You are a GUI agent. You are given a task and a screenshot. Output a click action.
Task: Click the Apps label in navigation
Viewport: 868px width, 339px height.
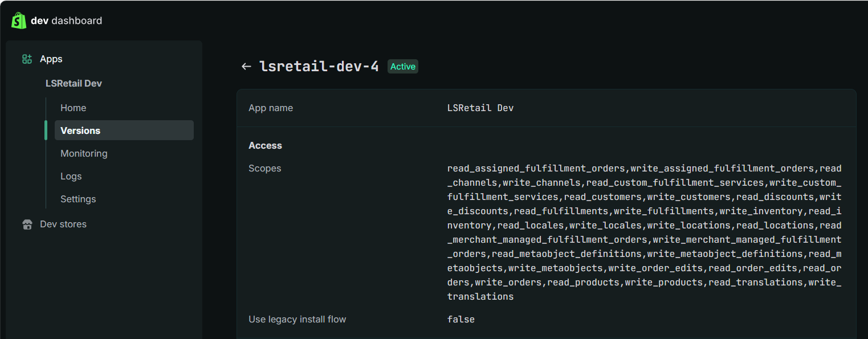click(51, 59)
